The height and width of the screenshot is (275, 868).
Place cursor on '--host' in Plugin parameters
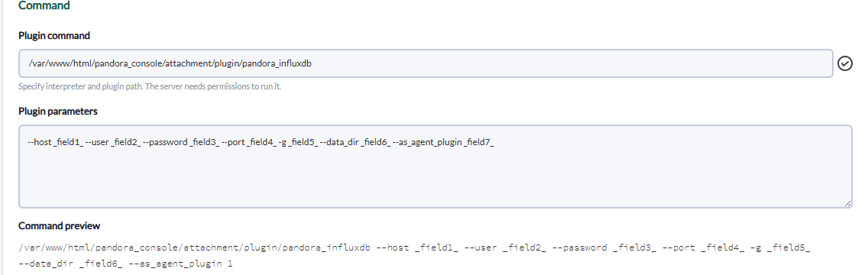point(39,143)
